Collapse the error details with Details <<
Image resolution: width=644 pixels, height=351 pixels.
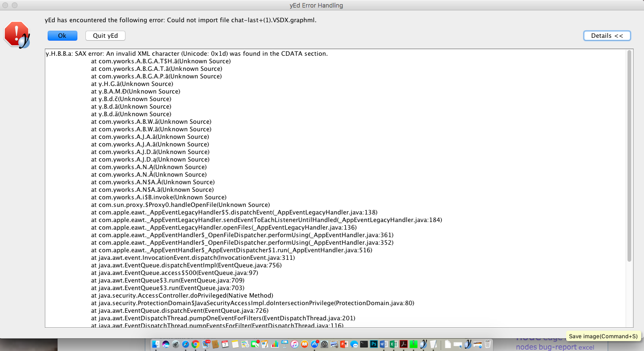[607, 36]
